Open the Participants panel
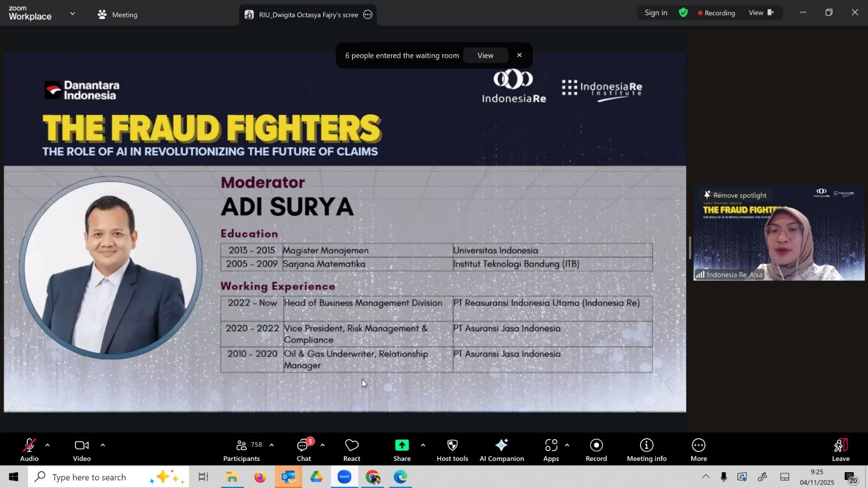The width and height of the screenshot is (868, 488). point(242,450)
